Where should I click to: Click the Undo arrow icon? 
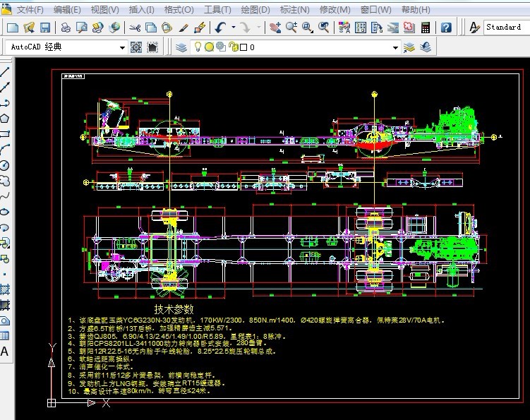point(220,28)
